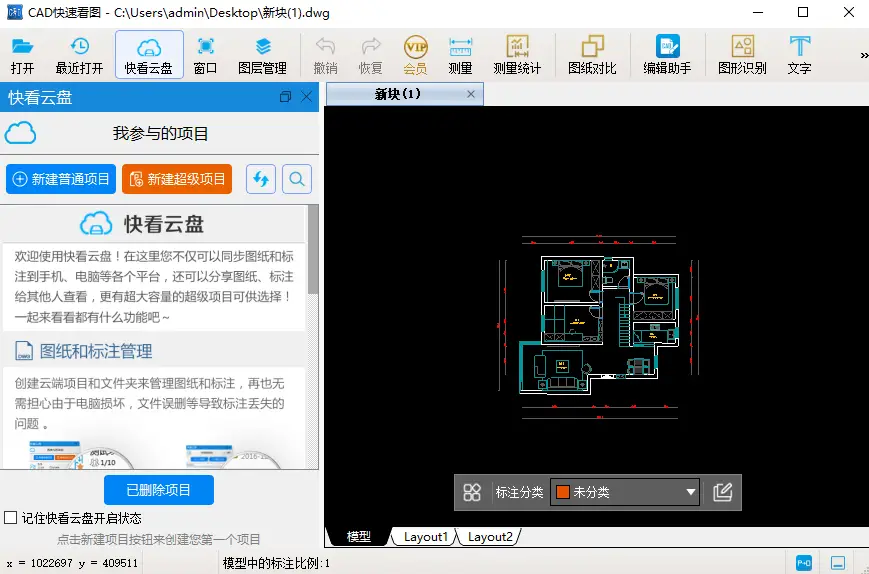
Task: Toggle the 快看云盘 cloud panel button
Action: 149,55
